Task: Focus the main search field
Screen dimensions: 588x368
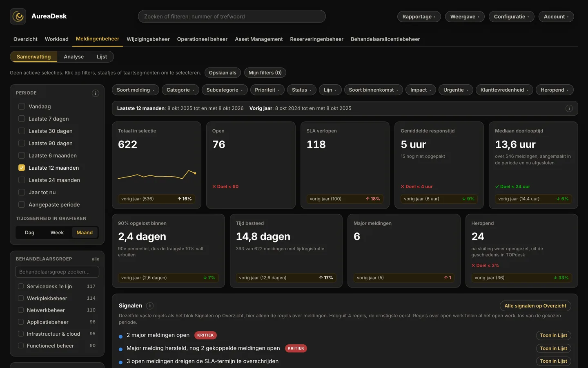Action: [232, 16]
